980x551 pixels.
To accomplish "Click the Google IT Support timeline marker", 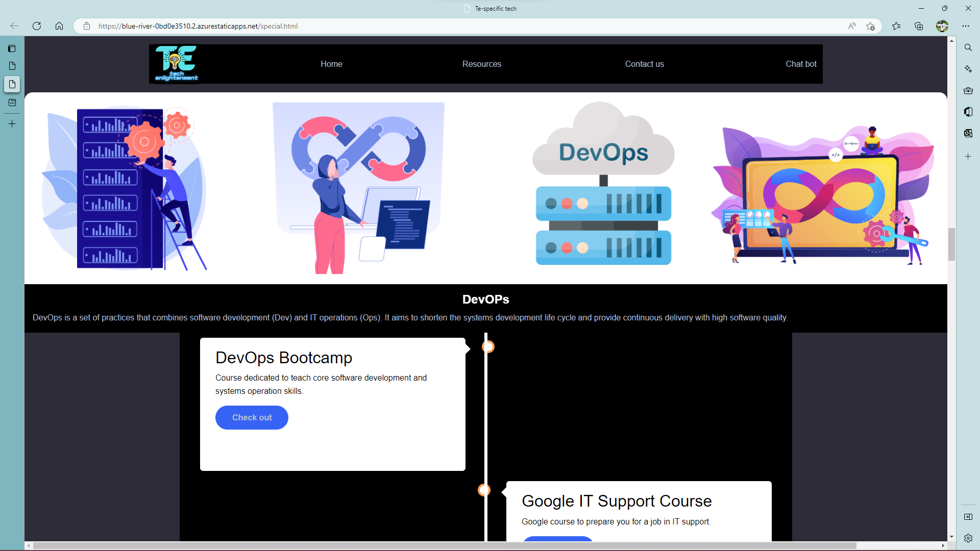I will [x=484, y=490].
